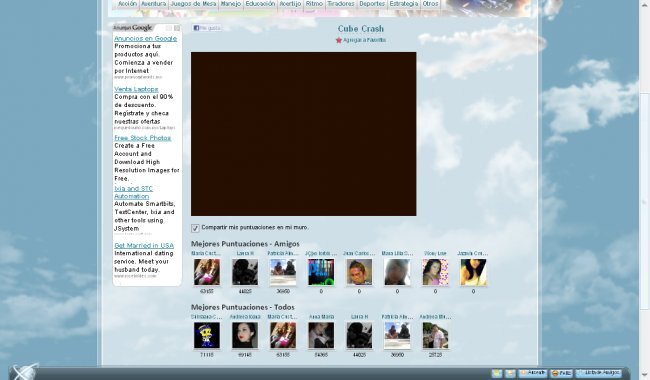Viewport: 650px width, 380px height.
Task: Follow the Anuncios en Google link
Action: 146,39
